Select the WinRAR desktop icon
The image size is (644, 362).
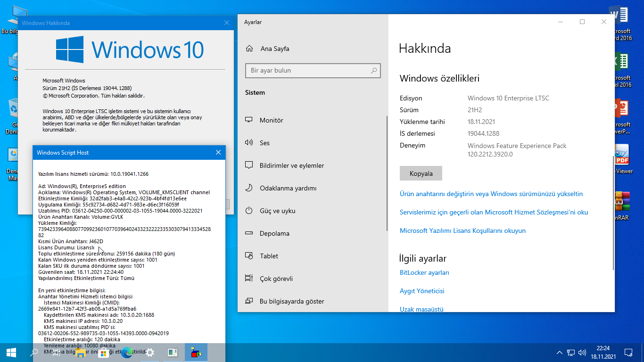click(x=621, y=206)
